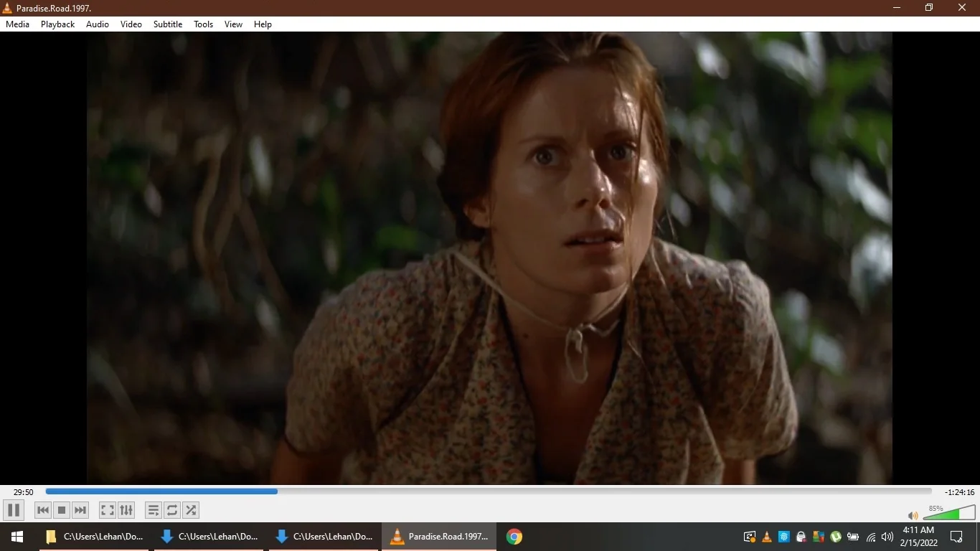The image size is (980, 551).
Task: Open the Wi-Fi network tray icon
Action: (x=871, y=537)
